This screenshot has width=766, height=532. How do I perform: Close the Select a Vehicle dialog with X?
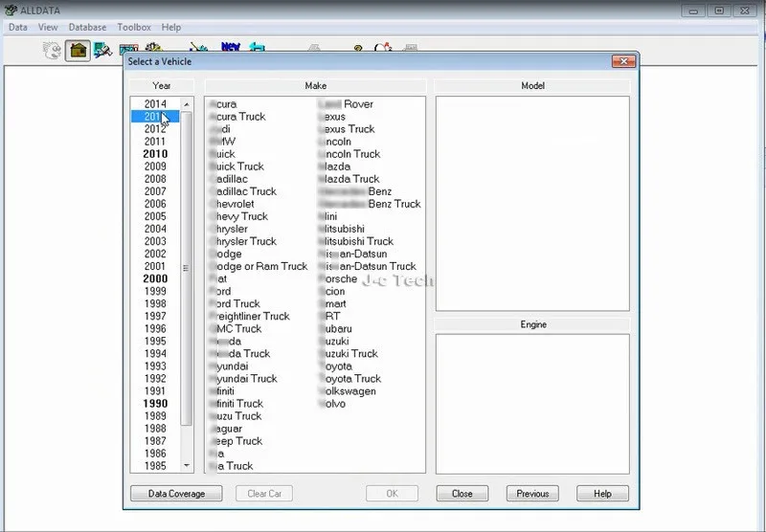coord(623,61)
